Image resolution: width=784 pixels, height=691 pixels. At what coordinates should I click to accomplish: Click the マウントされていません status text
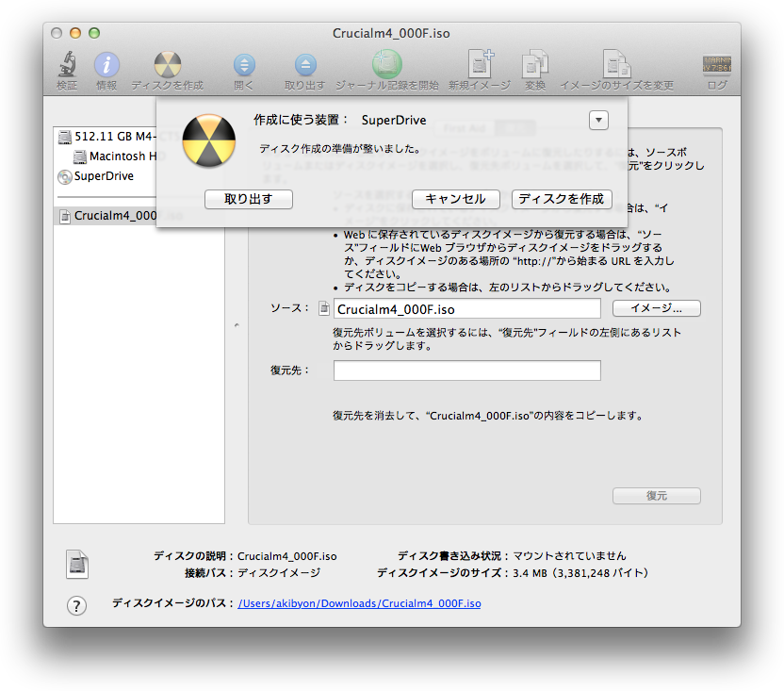[569, 556]
